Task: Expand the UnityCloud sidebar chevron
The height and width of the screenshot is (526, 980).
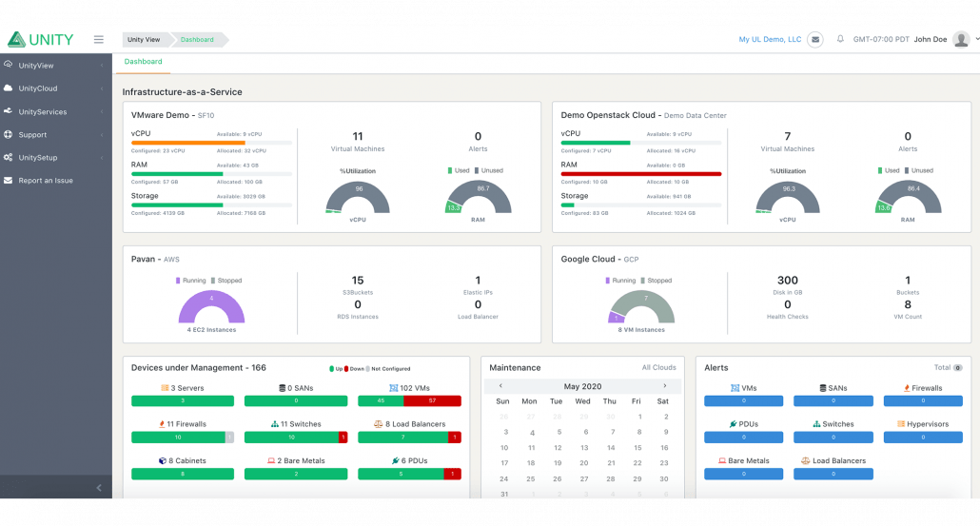Action: (x=102, y=88)
